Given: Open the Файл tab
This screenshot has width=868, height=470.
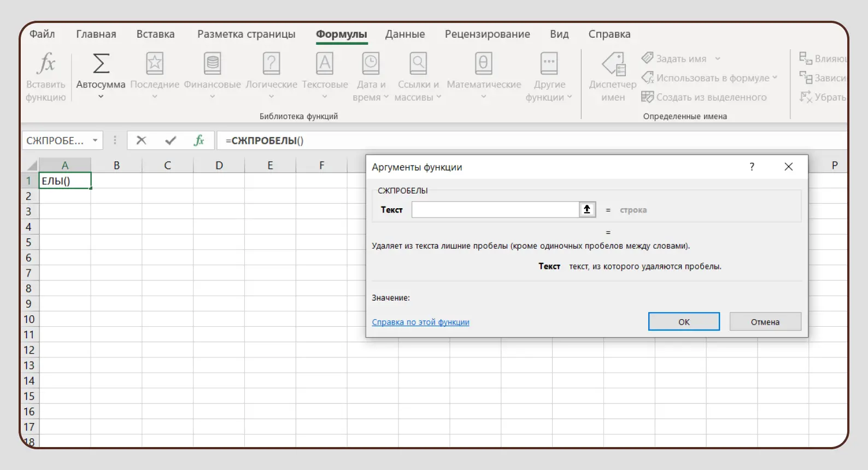Looking at the screenshot, I should click(x=42, y=34).
